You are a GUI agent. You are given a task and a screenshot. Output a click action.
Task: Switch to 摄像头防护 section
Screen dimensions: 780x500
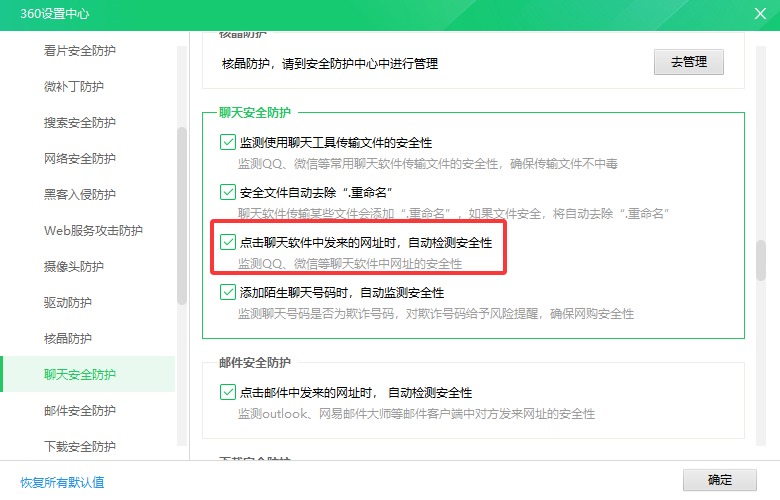click(74, 266)
